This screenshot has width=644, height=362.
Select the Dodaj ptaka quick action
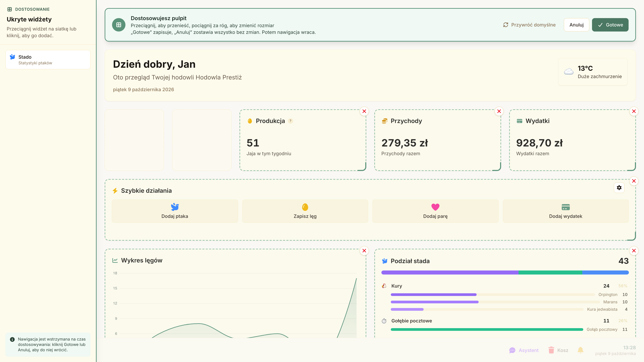point(175,211)
